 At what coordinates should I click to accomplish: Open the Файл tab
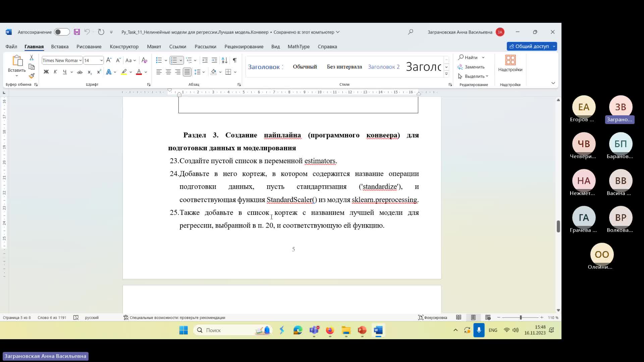[x=11, y=46]
